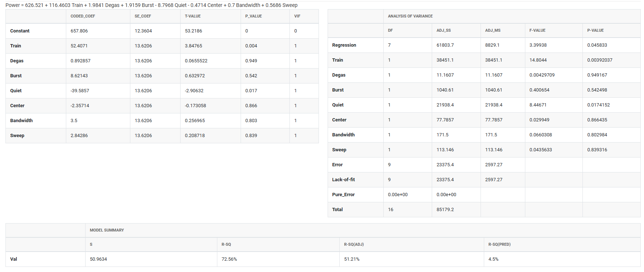Screen dimensions: 644x272
Task: Click the regression equation text for Power
Action: point(151,5)
